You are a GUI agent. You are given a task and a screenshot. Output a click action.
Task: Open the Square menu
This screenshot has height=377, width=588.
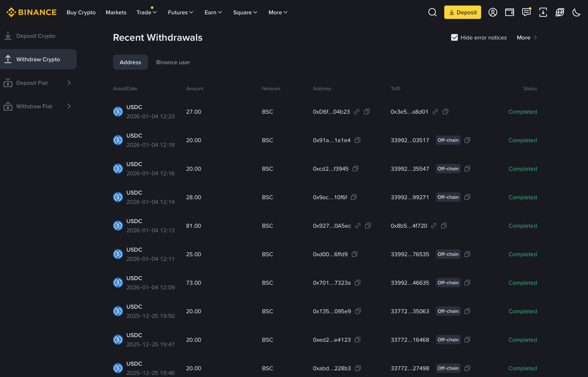coord(245,12)
